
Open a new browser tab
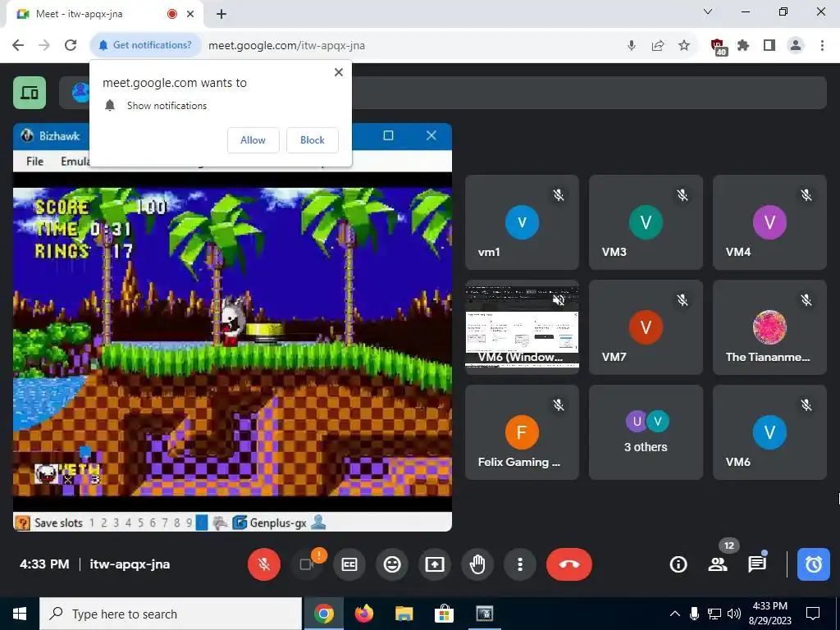[x=221, y=15]
